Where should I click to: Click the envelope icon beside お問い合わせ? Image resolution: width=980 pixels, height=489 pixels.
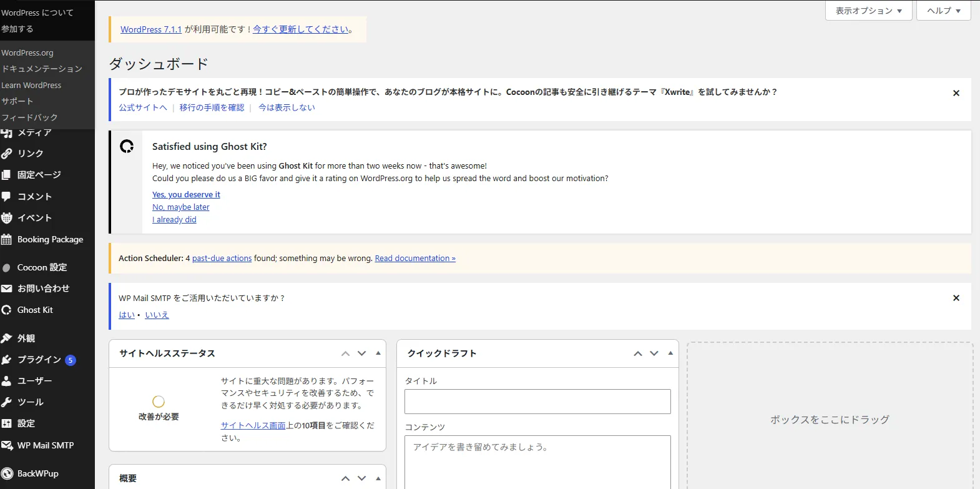(7, 289)
